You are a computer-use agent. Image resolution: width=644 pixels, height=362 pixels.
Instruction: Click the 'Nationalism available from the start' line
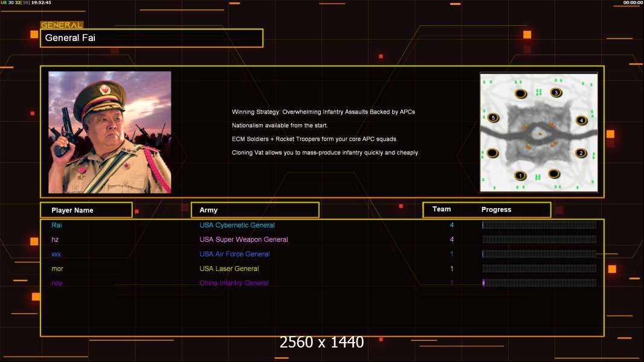point(280,125)
